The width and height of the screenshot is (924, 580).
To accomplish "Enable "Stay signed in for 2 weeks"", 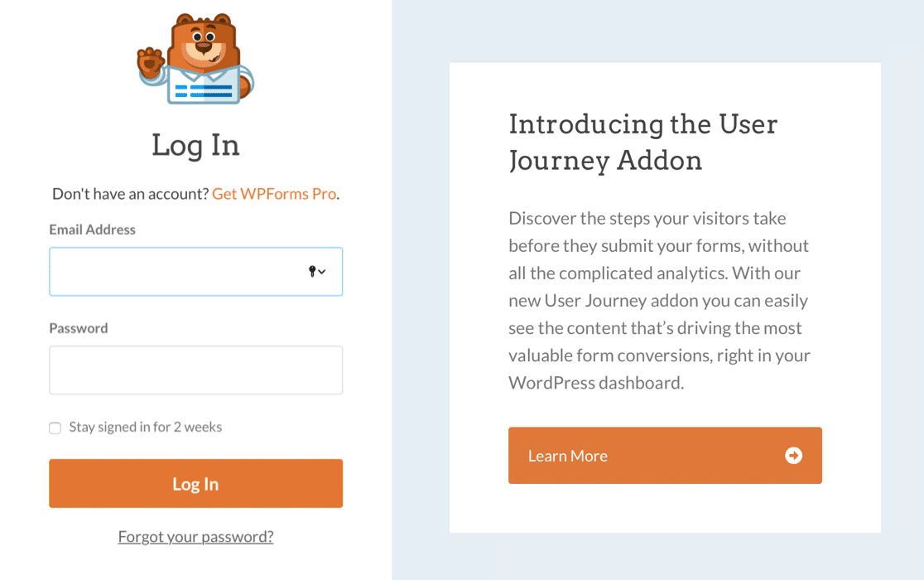I will tap(55, 428).
